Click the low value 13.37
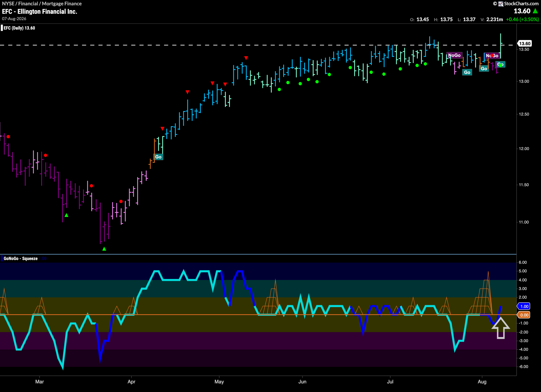Screen dimensions: 541x392 [x=469, y=19]
